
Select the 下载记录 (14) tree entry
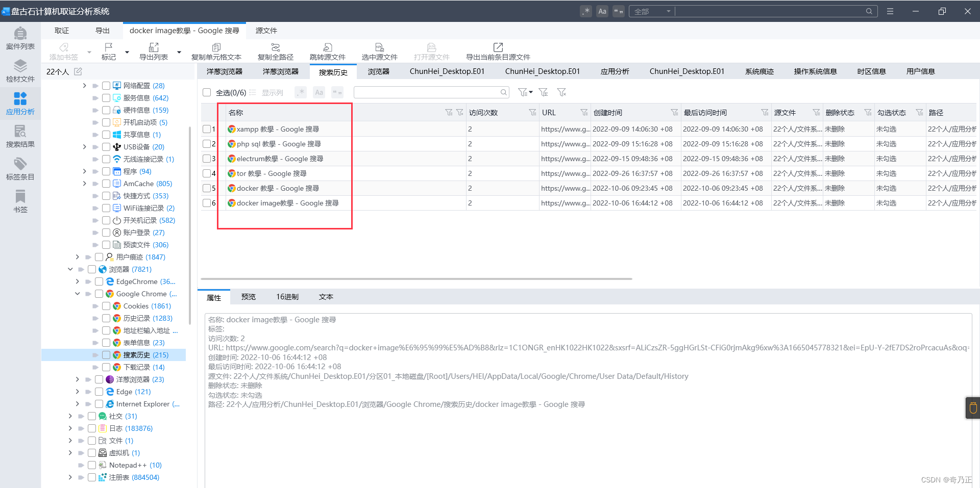point(144,367)
